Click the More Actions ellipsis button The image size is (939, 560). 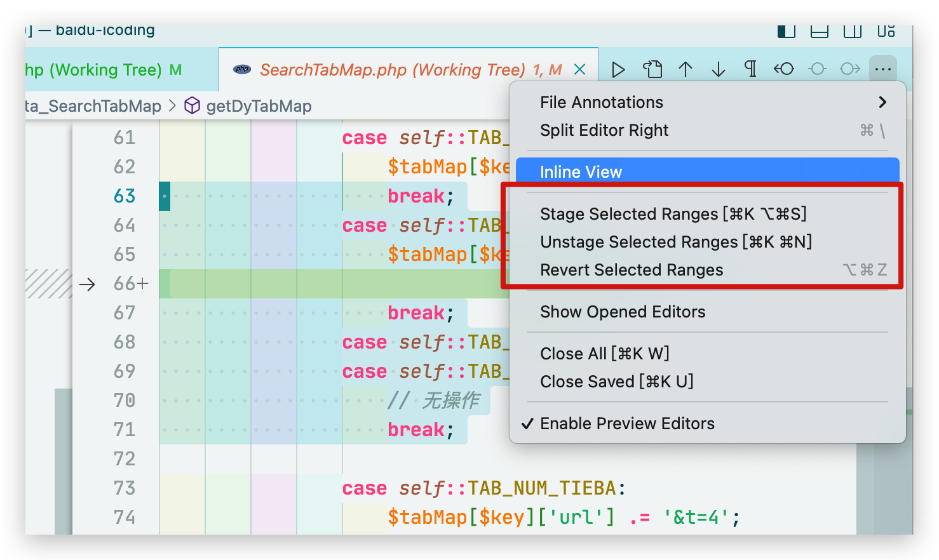click(883, 69)
